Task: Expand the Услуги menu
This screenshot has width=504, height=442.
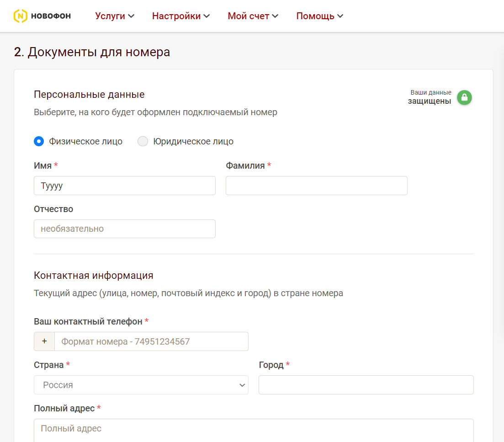Action: 115,16
